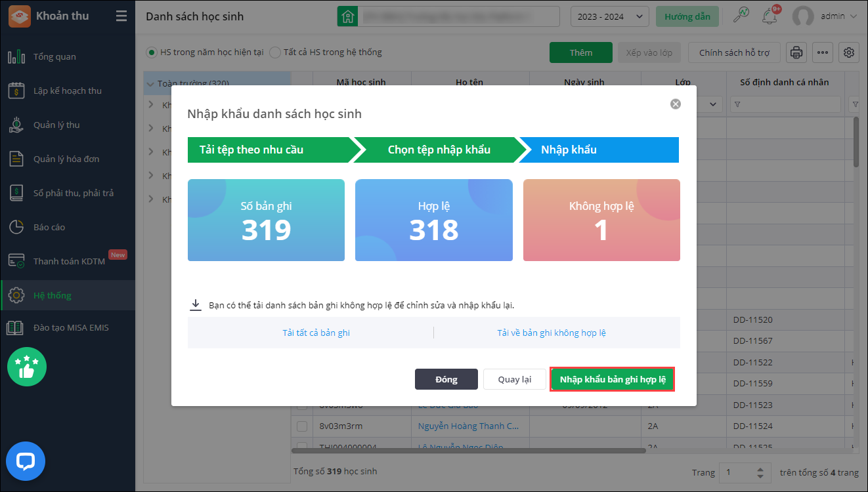This screenshot has height=492, width=868.
Task: Click Báo cáo pie chart icon
Action: point(16,227)
